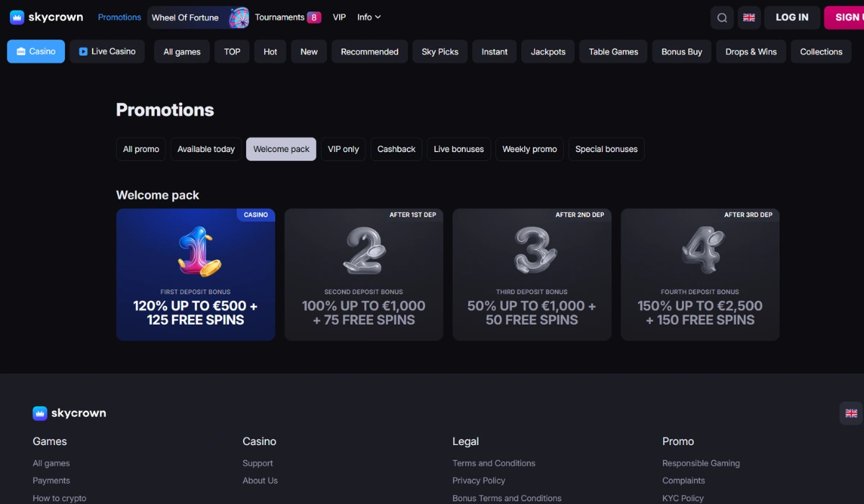Image resolution: width=864 pixels, height=504 pixels.
Task: Open the Responsible Gaming link
Action: pyautogui.click(x=701, y=463)
